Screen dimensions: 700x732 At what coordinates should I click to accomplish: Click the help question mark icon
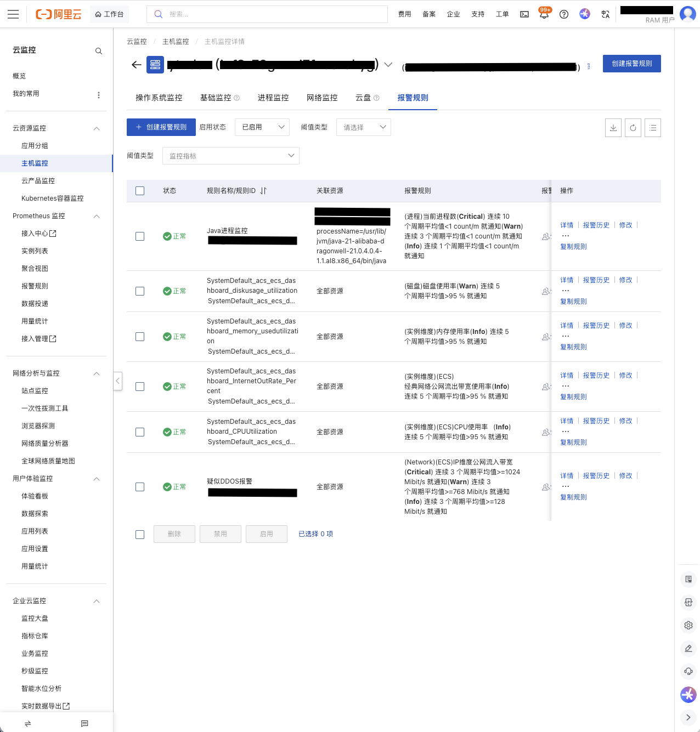click(564, 14)
